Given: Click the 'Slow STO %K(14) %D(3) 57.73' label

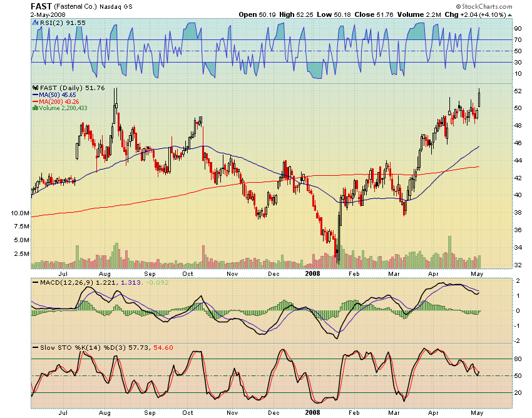Looking at the screenshot, I should point(95,347).
